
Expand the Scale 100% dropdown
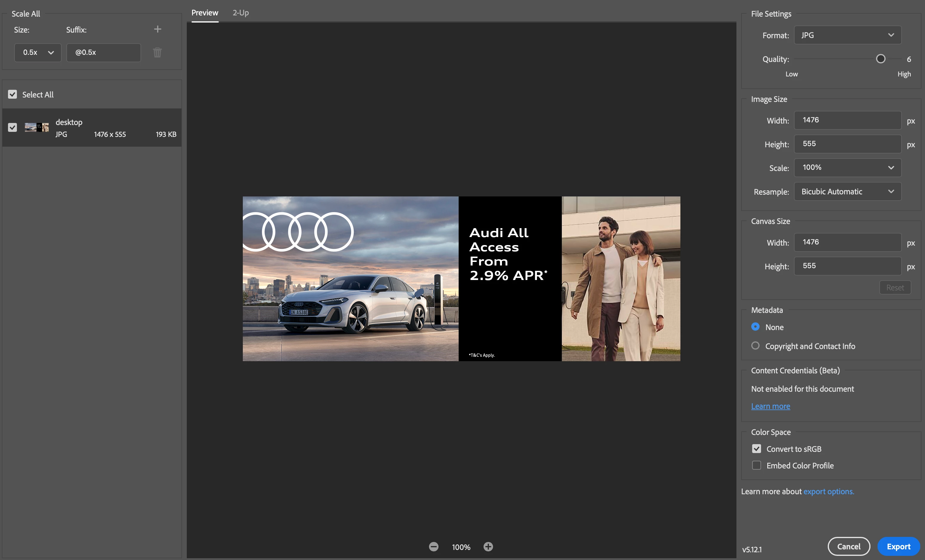[x=847, y=168]
